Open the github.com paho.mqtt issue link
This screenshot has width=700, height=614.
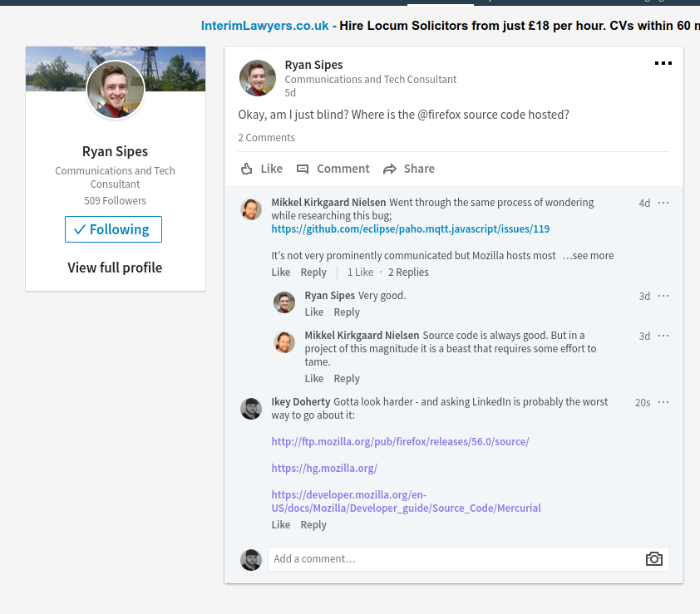point(410,229)
